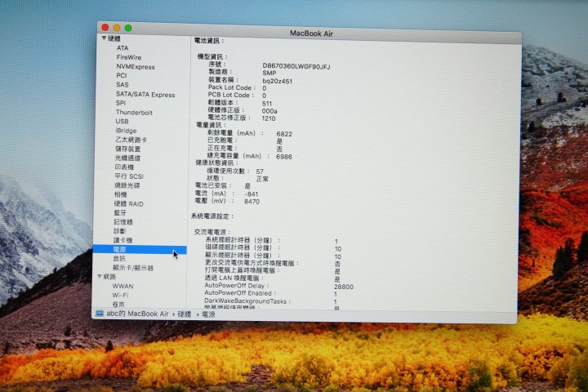
Task: Click the 系統電源設定 heading
Action: (212, 216)
